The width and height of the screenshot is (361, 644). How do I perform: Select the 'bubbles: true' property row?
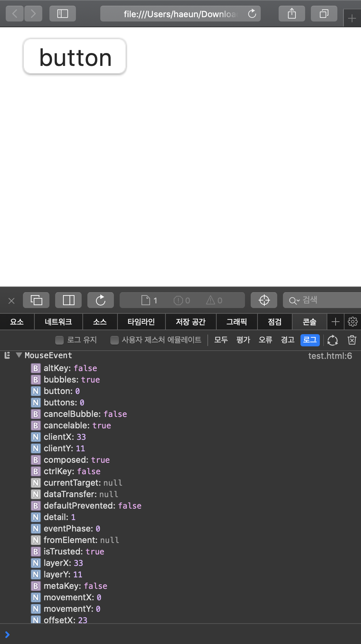click(x=72, y=380)
